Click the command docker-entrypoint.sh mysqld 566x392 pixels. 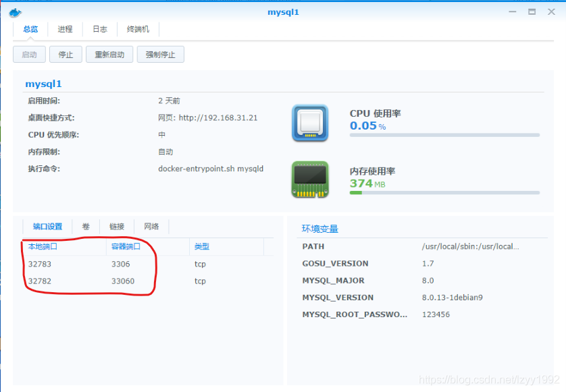pos(211,169)
